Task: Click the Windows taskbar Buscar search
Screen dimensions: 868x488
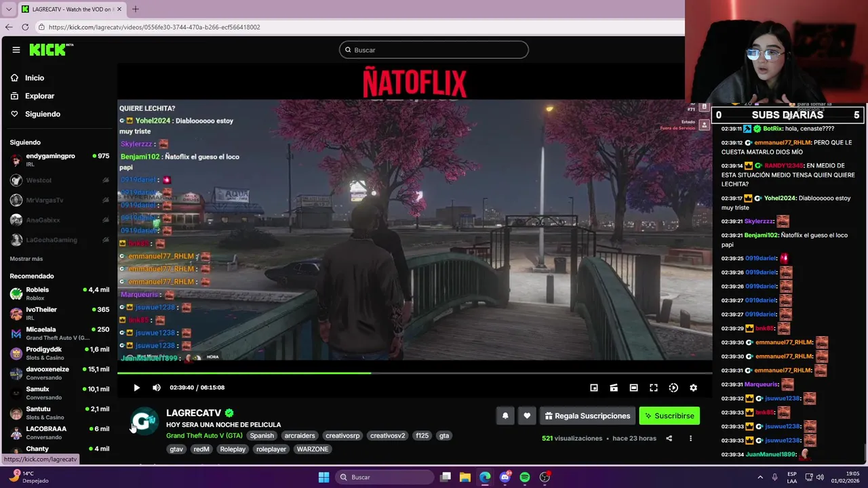Action: (385, 477)
